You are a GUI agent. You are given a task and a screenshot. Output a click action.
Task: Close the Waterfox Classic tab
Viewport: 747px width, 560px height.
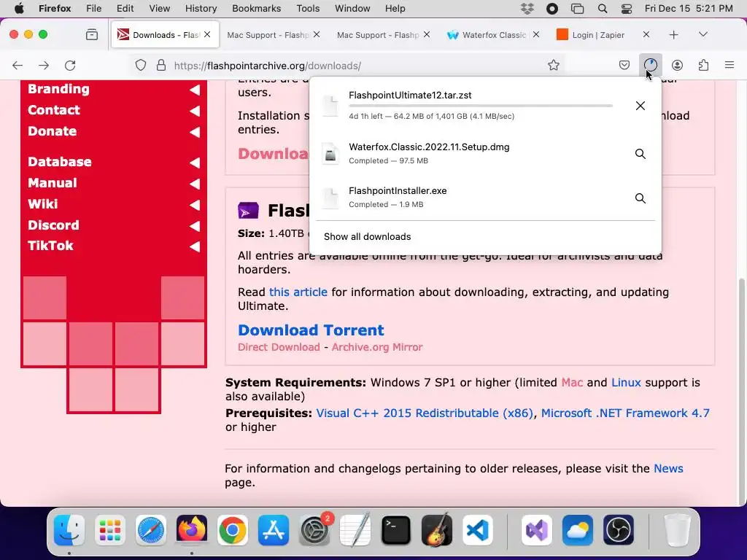pos(536,35)
